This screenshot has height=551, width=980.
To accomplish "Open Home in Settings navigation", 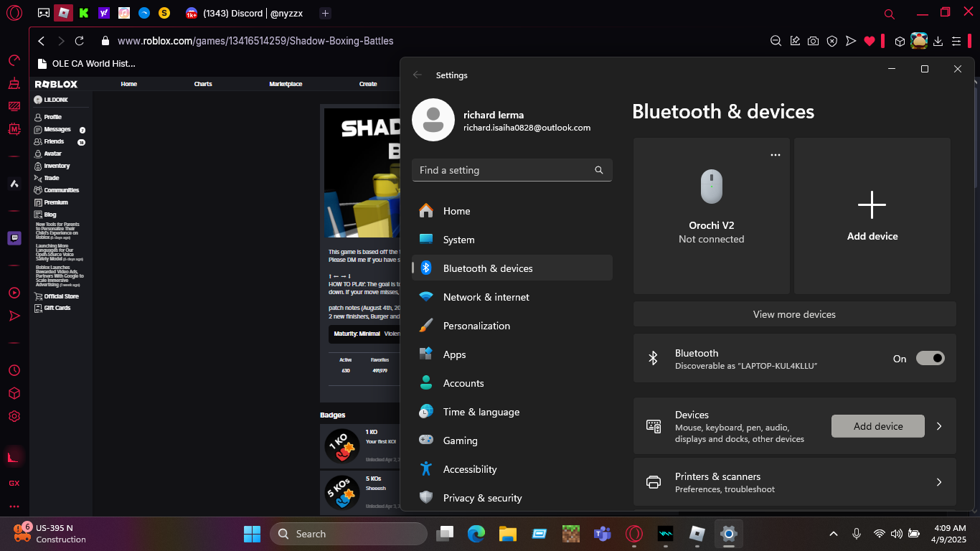I will pos(512,211).
